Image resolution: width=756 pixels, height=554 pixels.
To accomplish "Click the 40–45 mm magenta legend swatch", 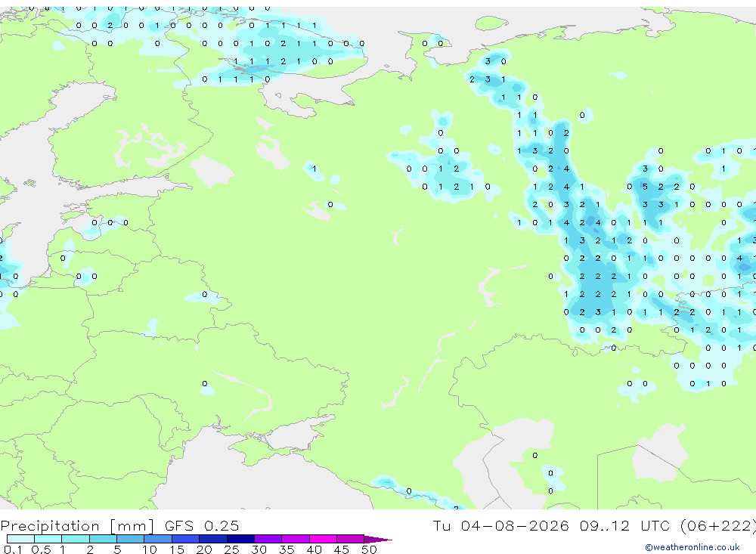I will coord(323,539).
